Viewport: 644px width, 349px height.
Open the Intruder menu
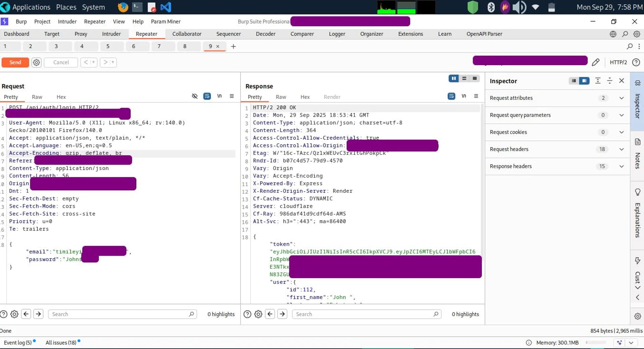pyautogui.click(x=67, y=21)
